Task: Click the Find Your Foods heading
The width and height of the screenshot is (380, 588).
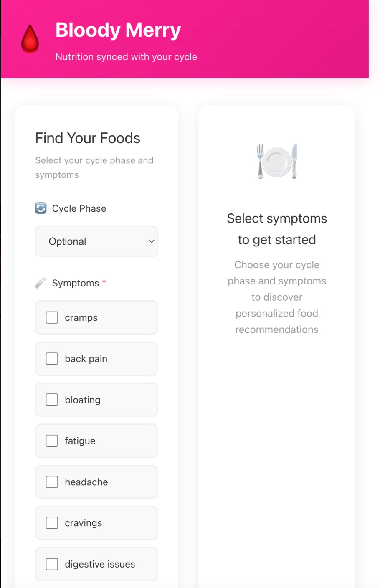Action: [x=88, y=138]
